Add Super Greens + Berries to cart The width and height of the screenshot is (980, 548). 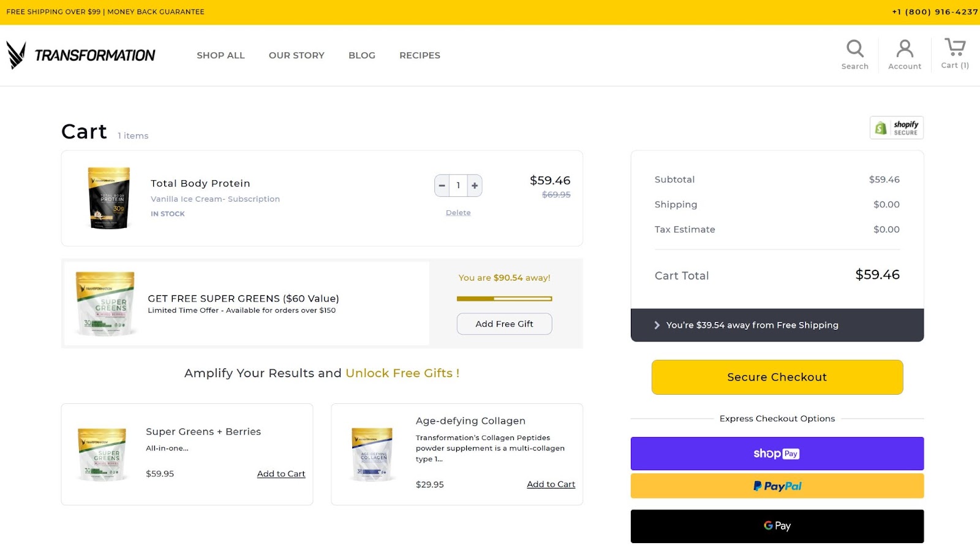pos(281,474)
